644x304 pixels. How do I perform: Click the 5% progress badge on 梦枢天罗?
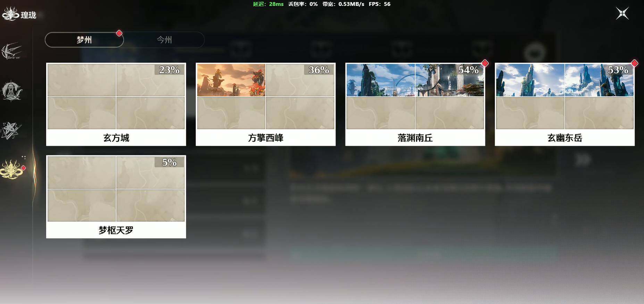click(x=169, y=162)
